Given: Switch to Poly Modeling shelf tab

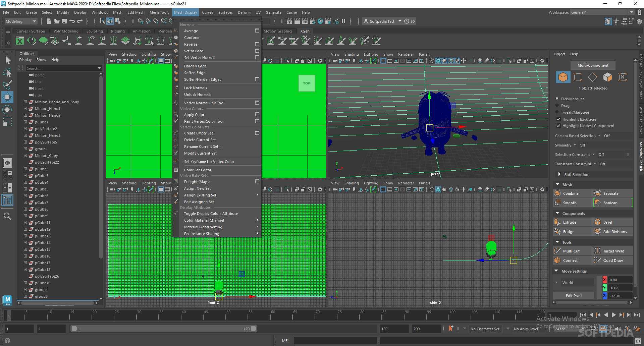Looking at the screenshot, I should tap(66, 31).
